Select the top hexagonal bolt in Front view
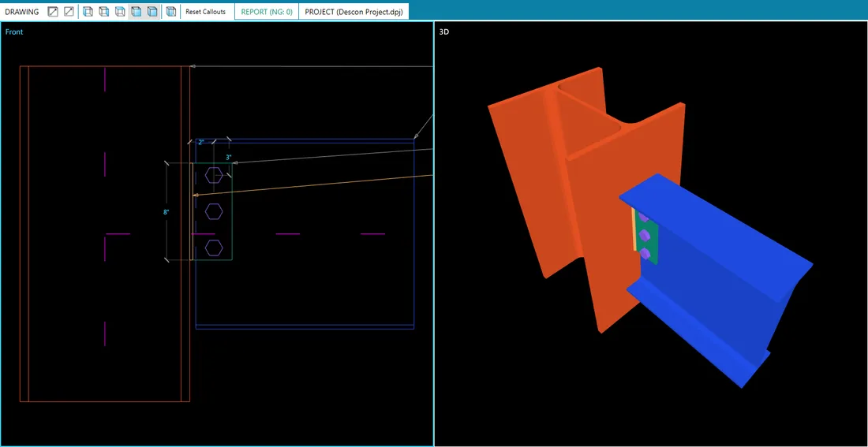The image size is (868, 447). click(214, 175)
